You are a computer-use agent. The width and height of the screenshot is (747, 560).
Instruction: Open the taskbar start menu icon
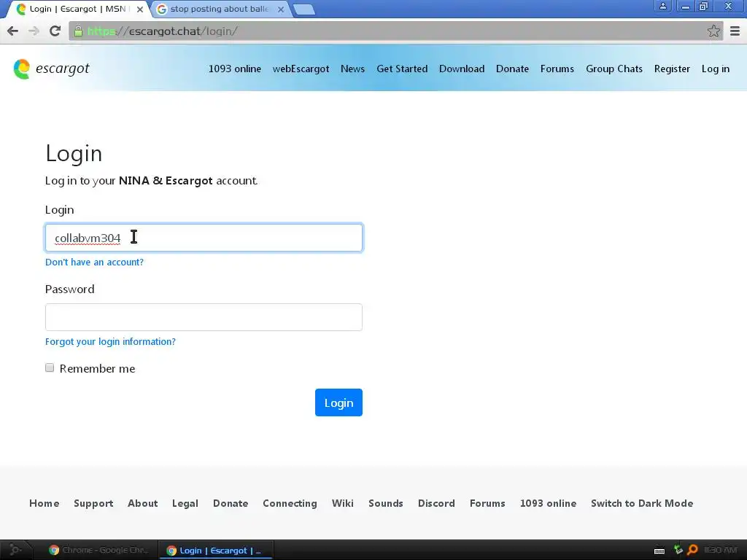pos(15,550)
